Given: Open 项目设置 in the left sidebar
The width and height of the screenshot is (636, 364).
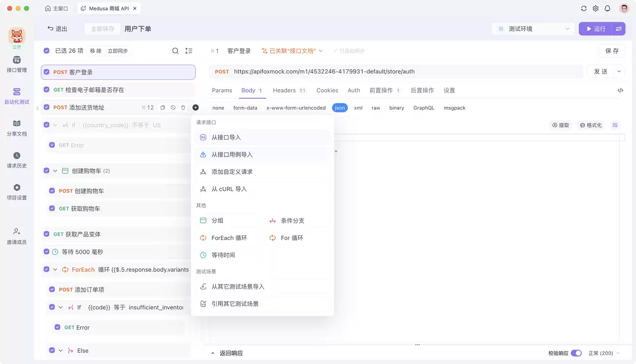Looking at the screenshot, I should (x=17, y=192).
